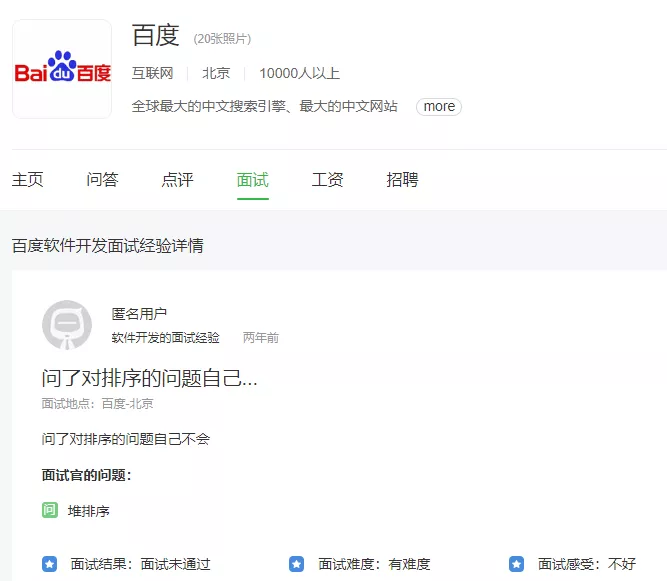
Task: Click the 百度软件开发面试经验详情 section heading
Action: click(x=108, y=246)
